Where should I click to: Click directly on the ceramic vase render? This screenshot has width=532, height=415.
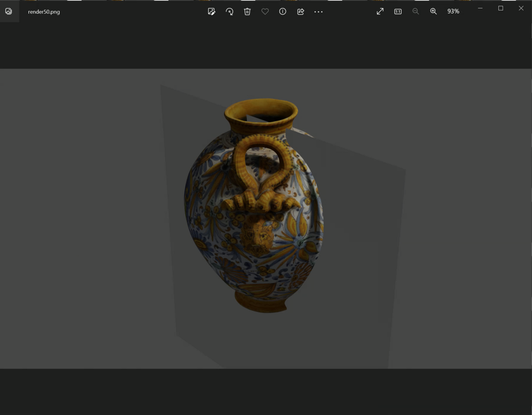click(253, 213)
